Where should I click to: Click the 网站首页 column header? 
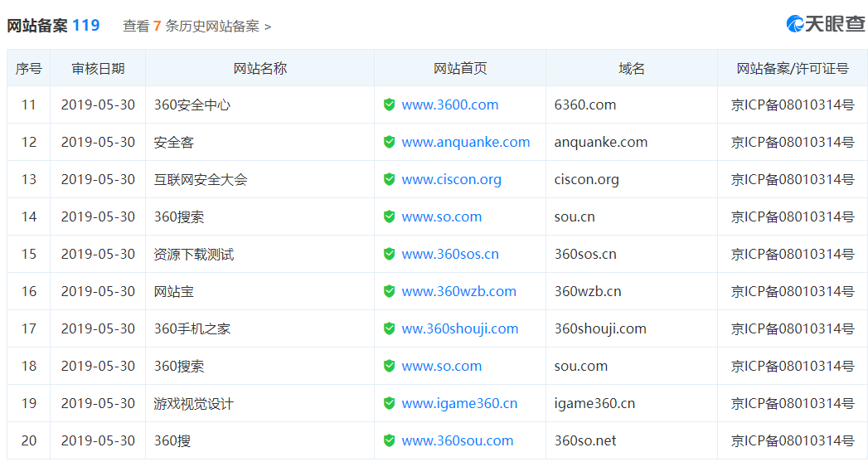tap(460, 69)
